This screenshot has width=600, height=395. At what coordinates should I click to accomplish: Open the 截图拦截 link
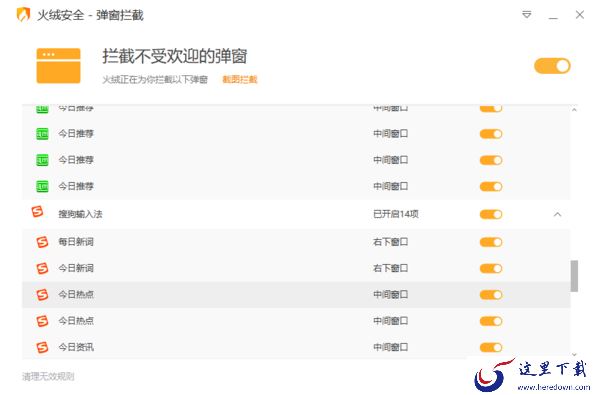(x=240, y=79)
